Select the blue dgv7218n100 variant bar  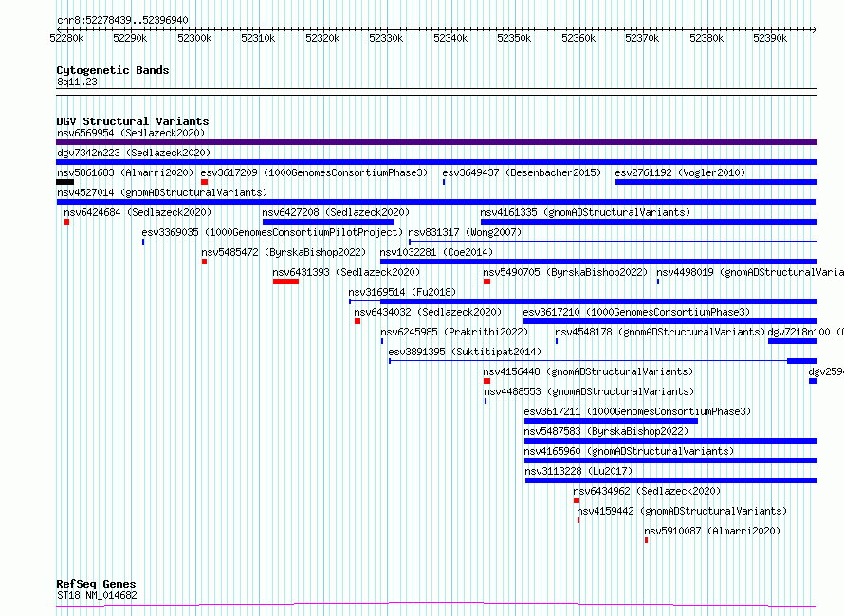pyautogui.click(x=793, y=341)
